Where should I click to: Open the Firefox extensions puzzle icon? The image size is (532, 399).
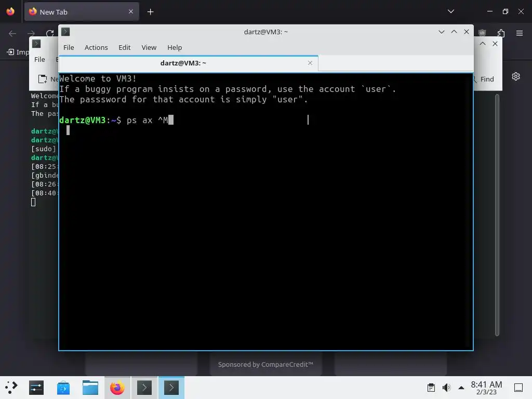point(501,33)
